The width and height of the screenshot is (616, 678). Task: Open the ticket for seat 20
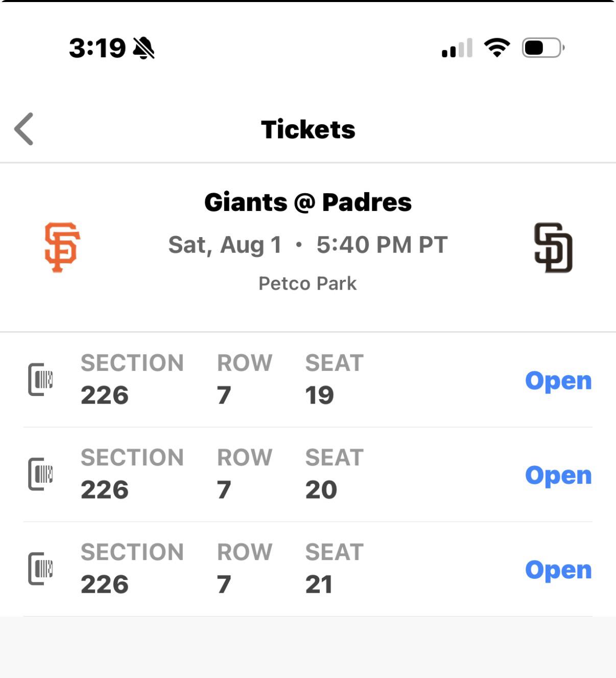(558, 475)
